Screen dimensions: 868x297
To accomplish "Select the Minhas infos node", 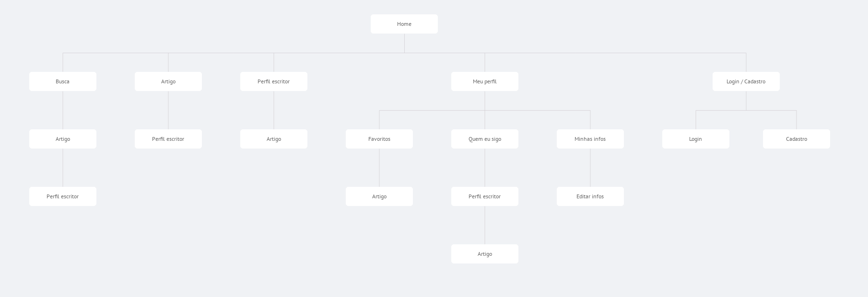I will 590,139.
